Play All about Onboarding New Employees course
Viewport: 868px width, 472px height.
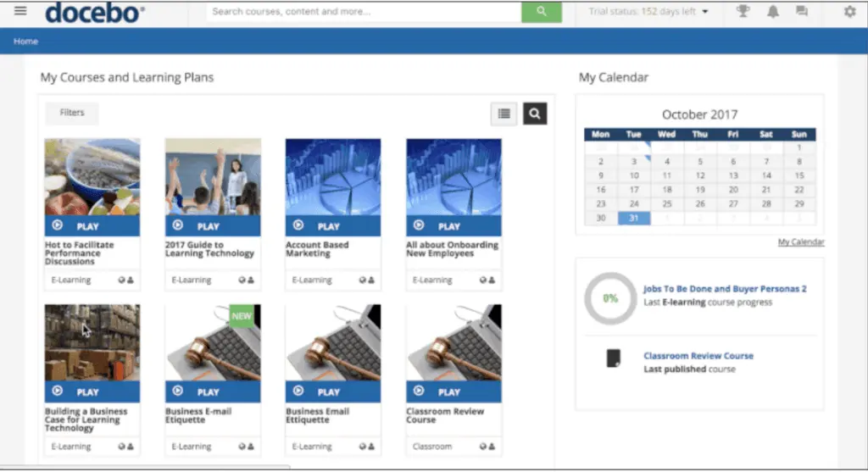click(453, 225)
